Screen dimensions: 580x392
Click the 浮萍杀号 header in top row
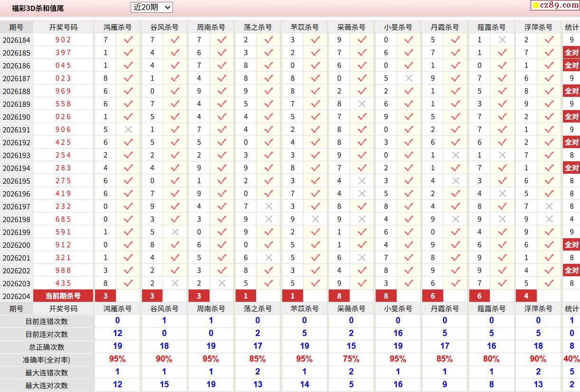tap(538, 28)
